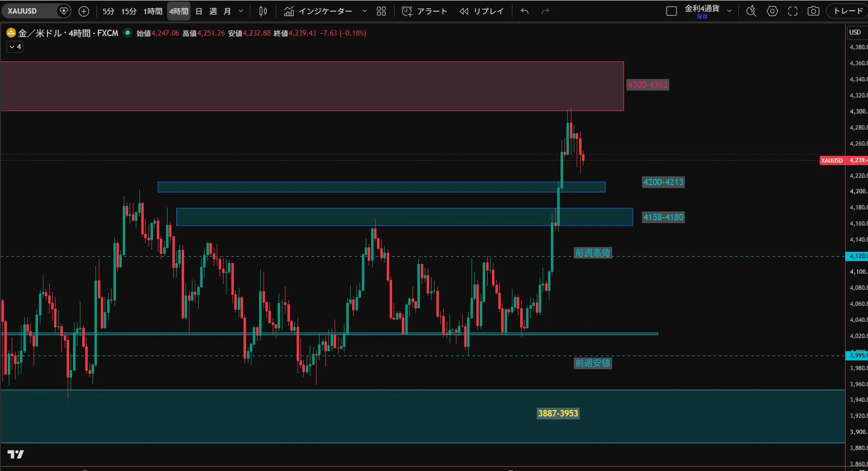
Task: Toggle the layout checkbox beside 金利4通貨
Action: 671,11
